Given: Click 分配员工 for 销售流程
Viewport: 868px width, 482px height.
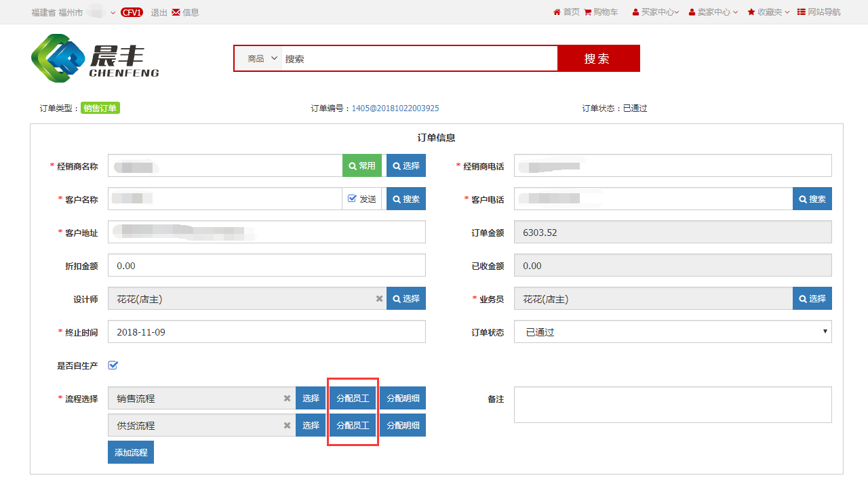Looking at the screenshot, I should 353,399.
